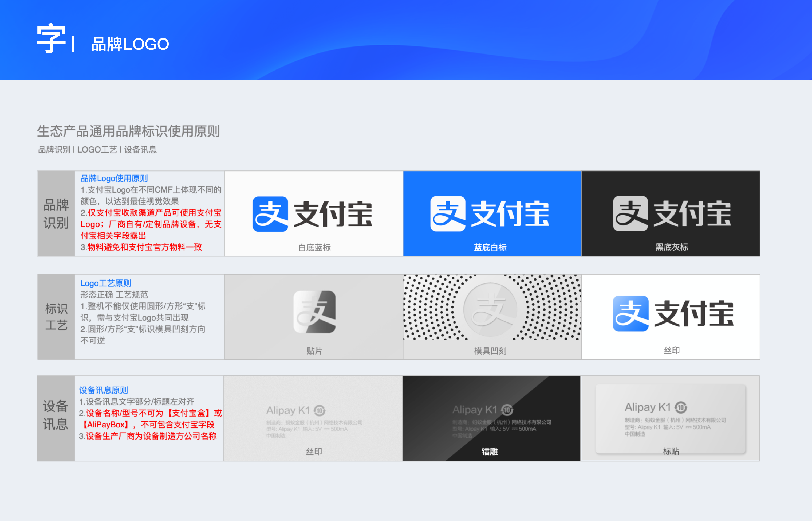
Task: Click the 贴片 gradient 支 square icon
Action: tap(314, 312)
